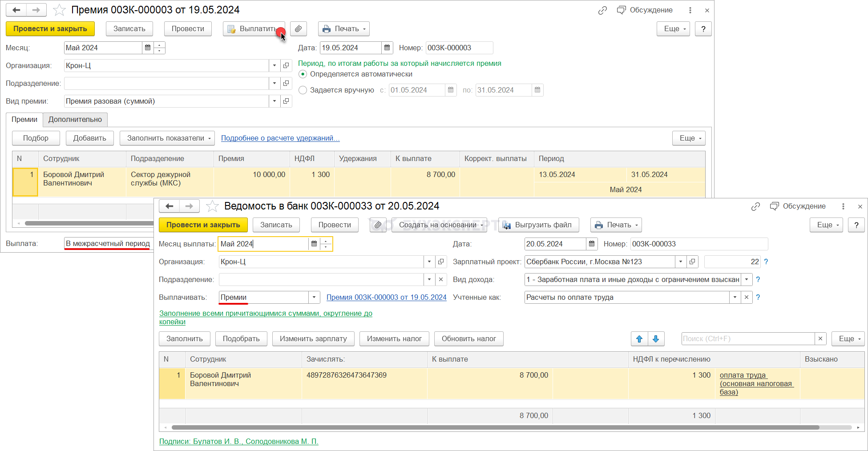The image size is (868, 451).
Task: Expand the Вид премии dropdown
Action: click(x=275, y=101)
